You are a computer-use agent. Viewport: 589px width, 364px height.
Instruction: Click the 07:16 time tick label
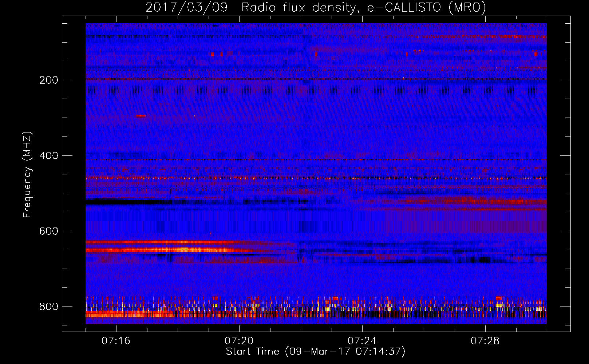pos(116,341)
